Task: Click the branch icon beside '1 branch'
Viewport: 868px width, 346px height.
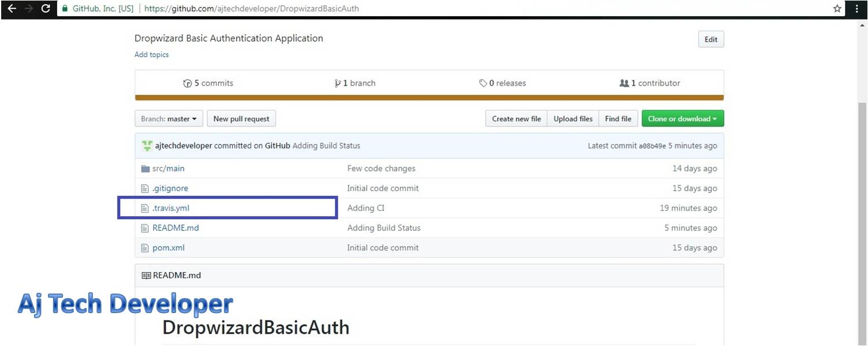Action: pyautogui.click(x=338, y=83)
